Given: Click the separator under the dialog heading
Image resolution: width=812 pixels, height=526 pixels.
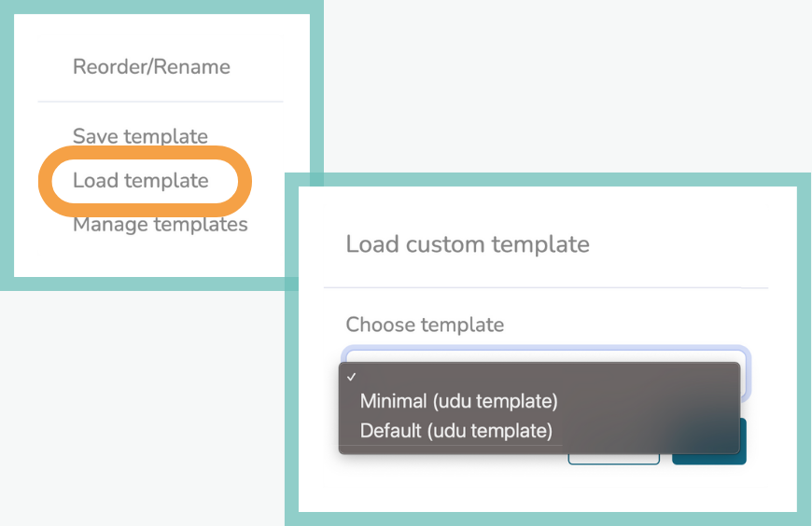Looking at the screenshot, I should [x=546, y=287].
